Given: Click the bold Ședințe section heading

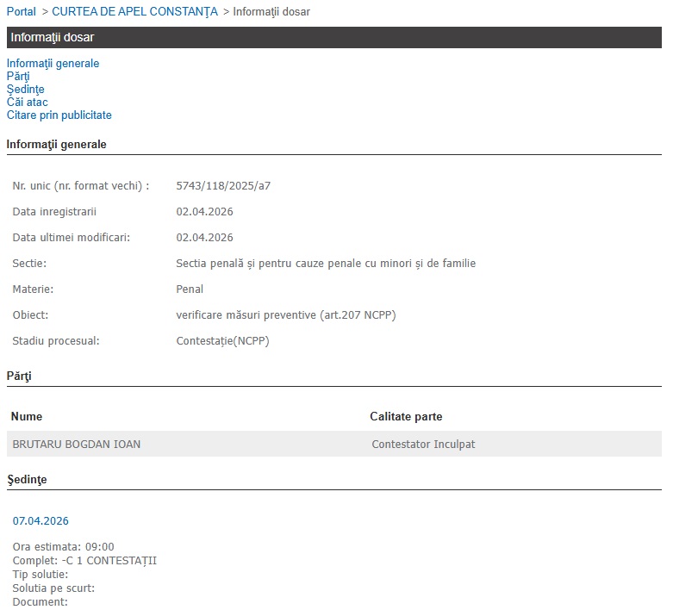Looking at the screenshot, I should pos(27,479).
